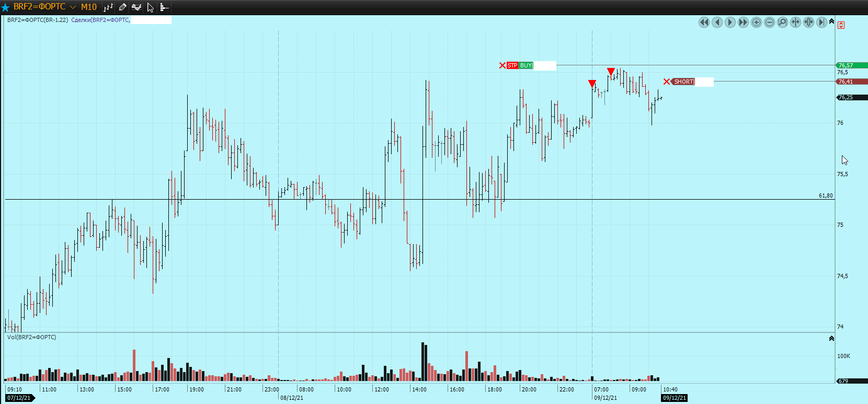
Task: Cancel the STP BUY order with red X
Action: pyautogui.click(x=502, y=65)
